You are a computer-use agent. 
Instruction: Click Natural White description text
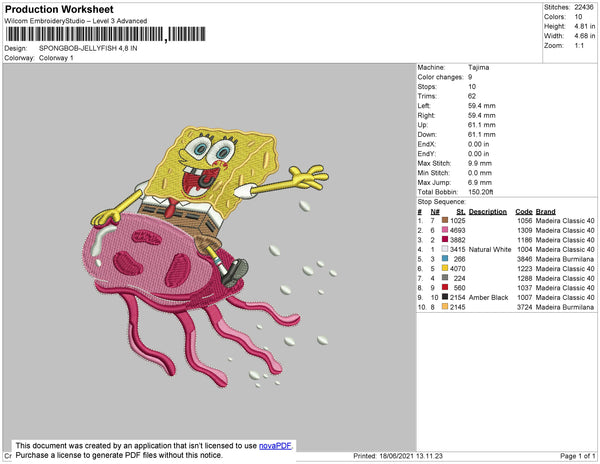[490, 249]
